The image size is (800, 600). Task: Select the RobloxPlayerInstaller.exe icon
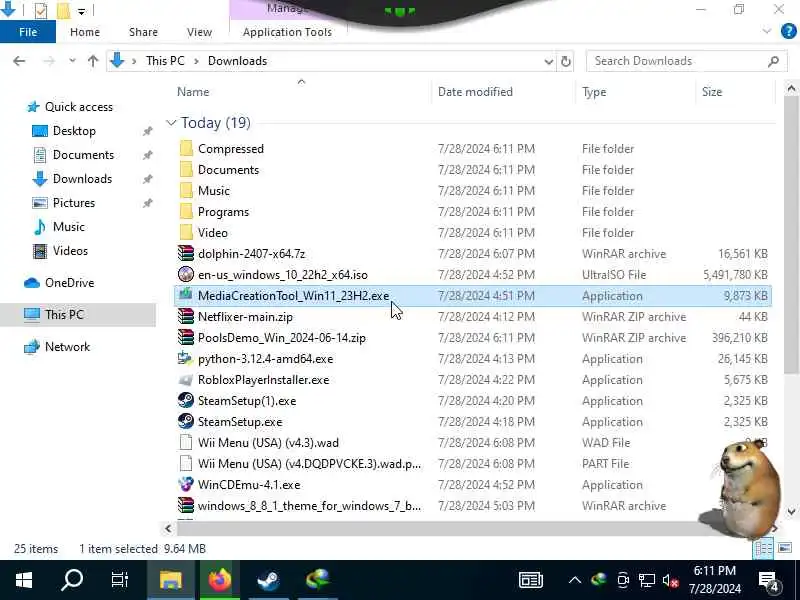coord(186,380)
